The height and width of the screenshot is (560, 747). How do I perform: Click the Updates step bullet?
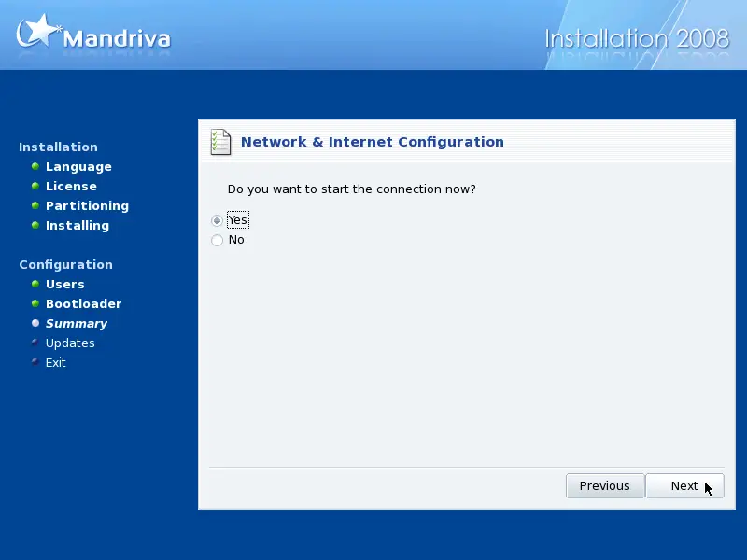coord(35,342)
